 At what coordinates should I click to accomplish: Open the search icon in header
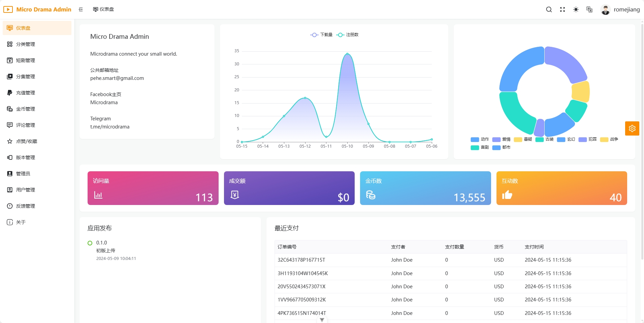click(x=549, y=9)
